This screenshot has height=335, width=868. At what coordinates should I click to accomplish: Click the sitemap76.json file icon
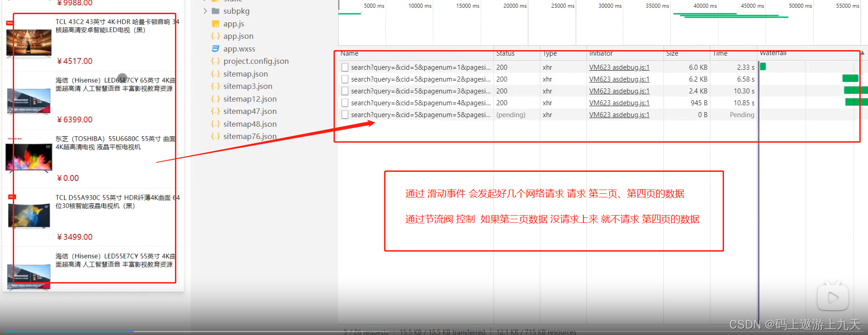click(216, 136)
